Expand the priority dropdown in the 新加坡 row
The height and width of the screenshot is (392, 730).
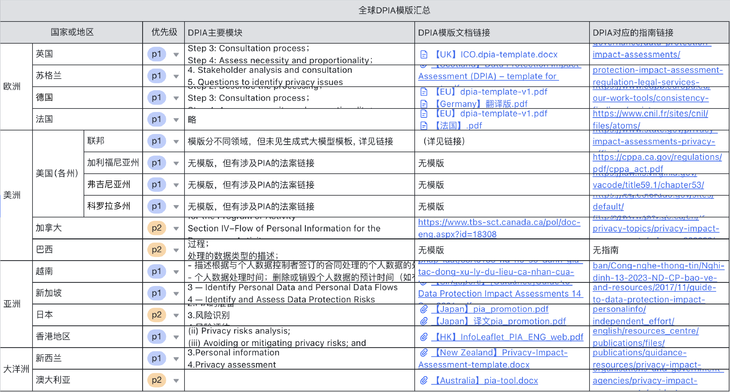tap(176, 293)
